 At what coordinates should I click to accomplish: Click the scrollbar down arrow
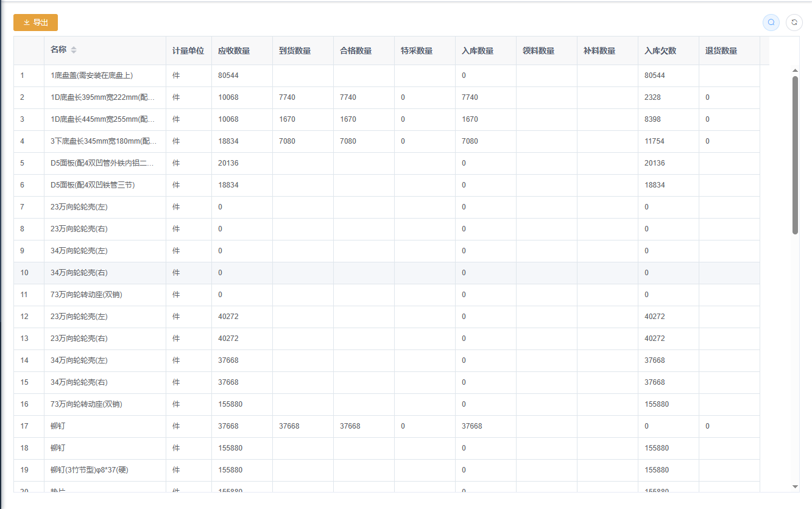click(795, 486)
